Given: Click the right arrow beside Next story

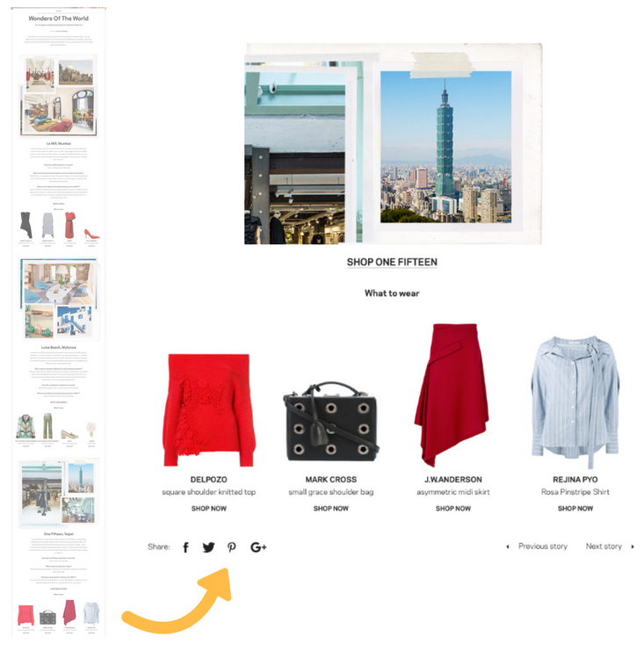Looking at the screenshot, I should click(x=633, y=546).
